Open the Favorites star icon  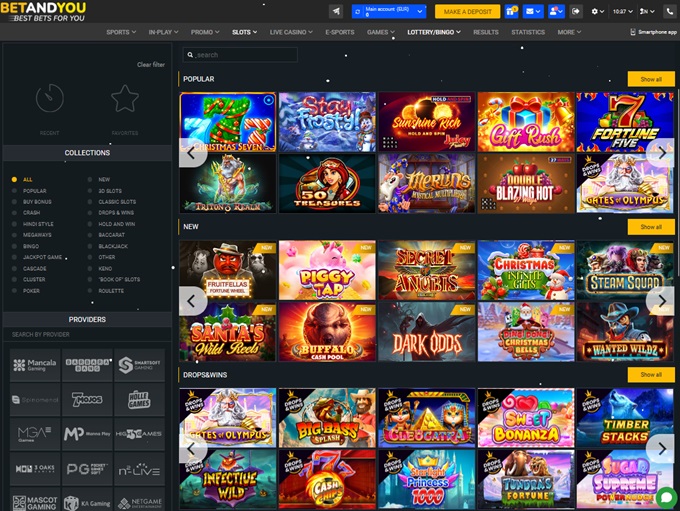[125, 99]
